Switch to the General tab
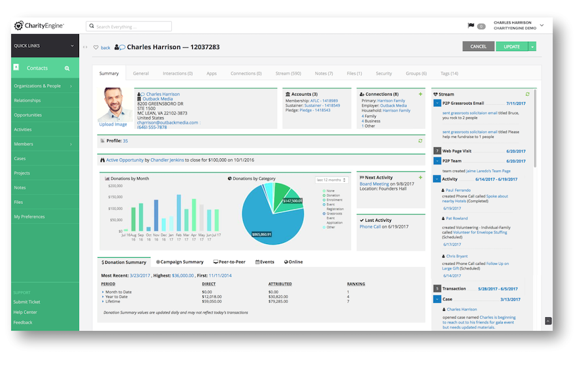The height and width of the screenshot is (382, 588). [x=141, y=74]
